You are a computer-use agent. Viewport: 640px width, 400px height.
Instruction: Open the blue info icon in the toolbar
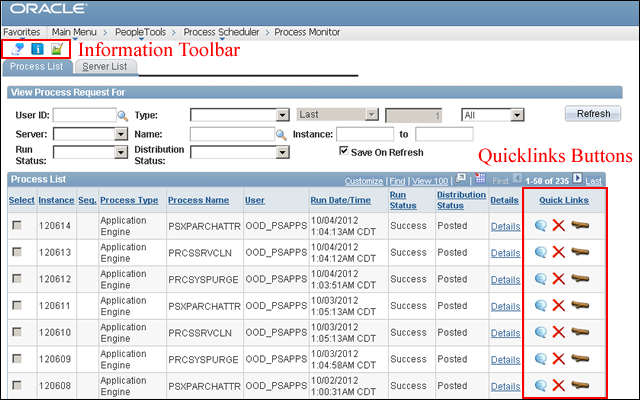pyautogui.click(x=37, y=49)
